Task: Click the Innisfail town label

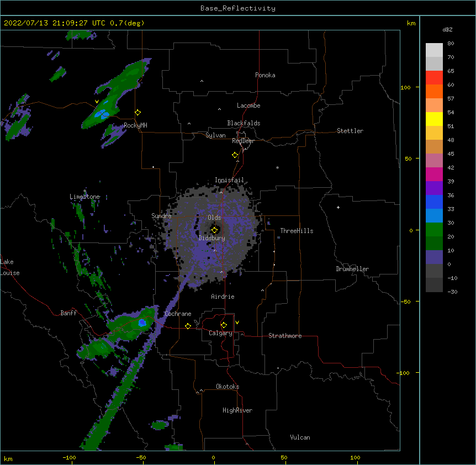Action: tap(229, 180)
